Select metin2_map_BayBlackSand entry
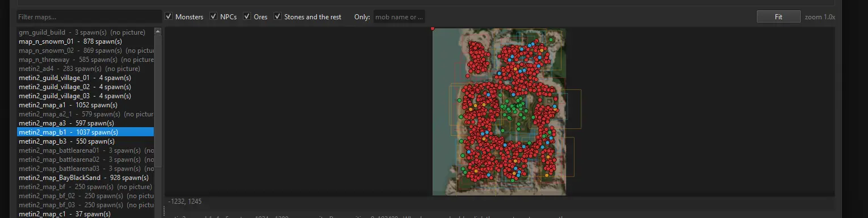This screenshot has height=218, width=868. click(86, 178)
